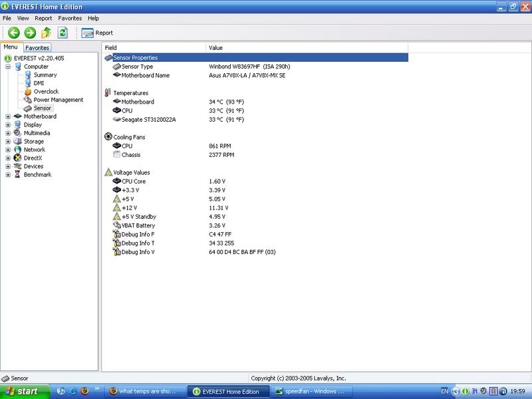Click the Sensor chip icon in the tree

(x=28, y=108)
